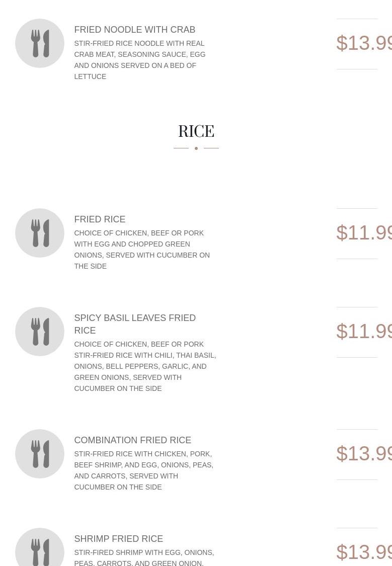The height and width of the screenshot is (566, 392).
Task: Select the Combination Fried Rice heading
Action: click(132, 440)
